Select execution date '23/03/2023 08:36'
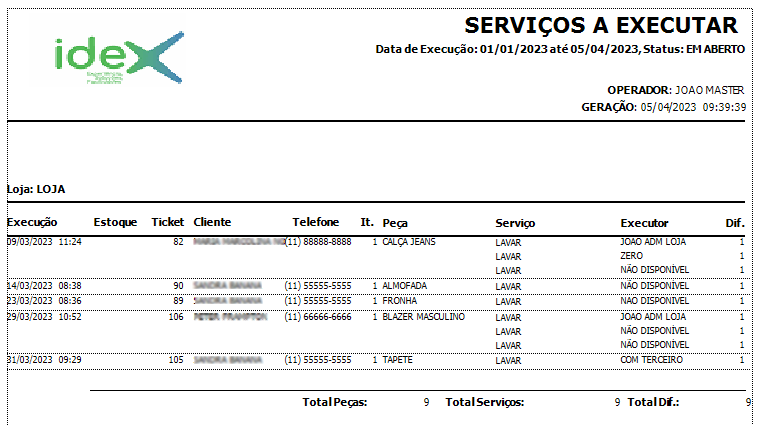Image resolution: width=762 pixels, height=425 pixels. [44, 301]
